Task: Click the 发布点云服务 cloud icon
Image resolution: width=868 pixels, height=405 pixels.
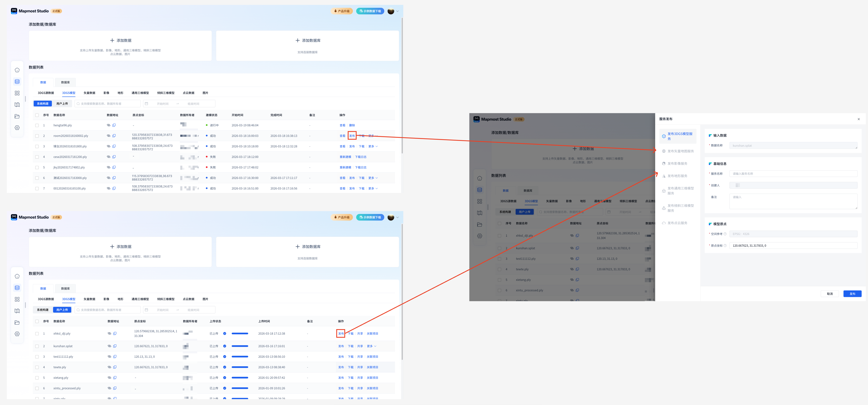Action: tap(663, 223)
